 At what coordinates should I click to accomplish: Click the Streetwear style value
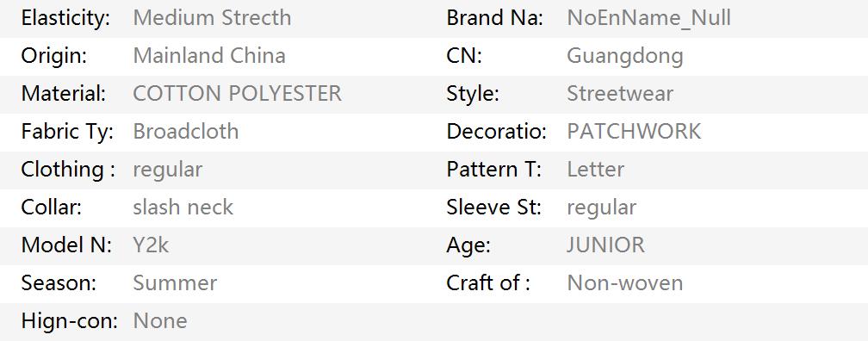(x=620, y=94)
